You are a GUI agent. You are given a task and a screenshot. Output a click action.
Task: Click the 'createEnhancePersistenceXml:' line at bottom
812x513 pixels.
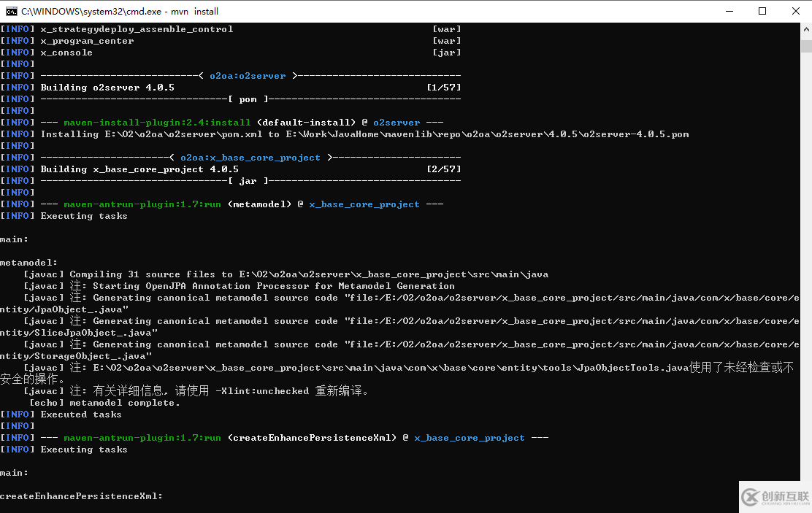coord(81,496)
